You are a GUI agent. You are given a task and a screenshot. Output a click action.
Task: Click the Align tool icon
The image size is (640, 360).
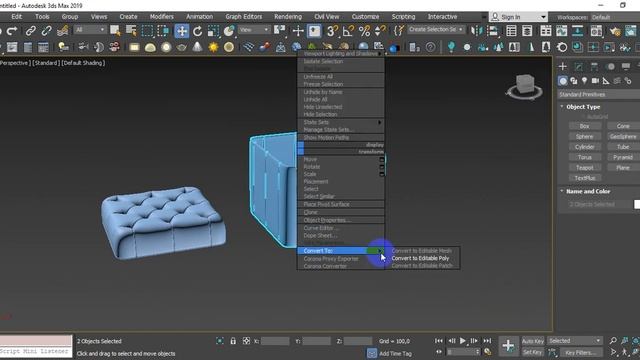[493, 31]
